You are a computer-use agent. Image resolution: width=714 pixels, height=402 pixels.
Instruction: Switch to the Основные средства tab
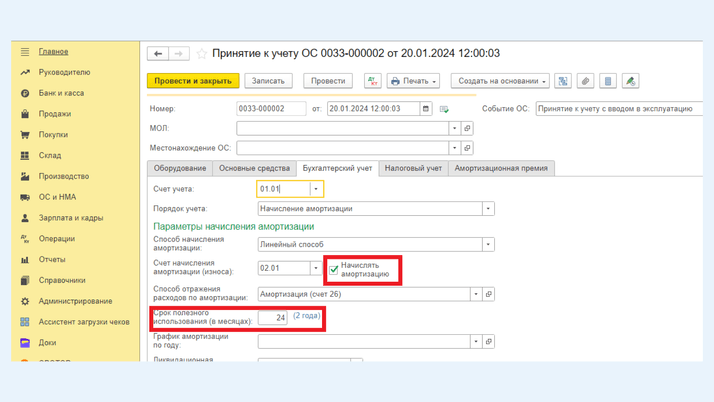point(254,168)
